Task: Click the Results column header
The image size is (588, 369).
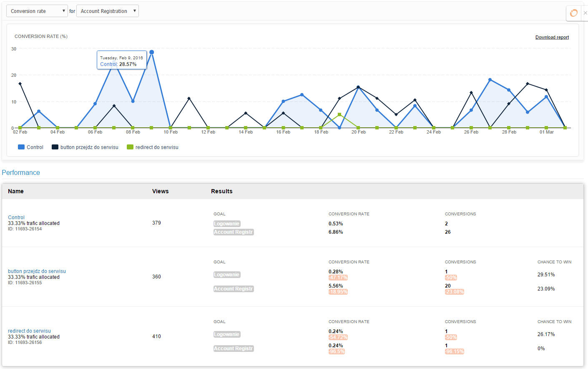Action: 222,191
